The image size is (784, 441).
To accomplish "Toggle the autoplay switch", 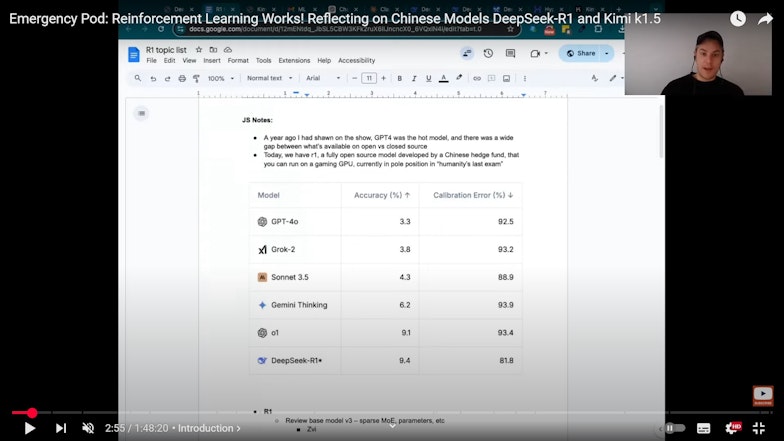I will tap(674, 428).
